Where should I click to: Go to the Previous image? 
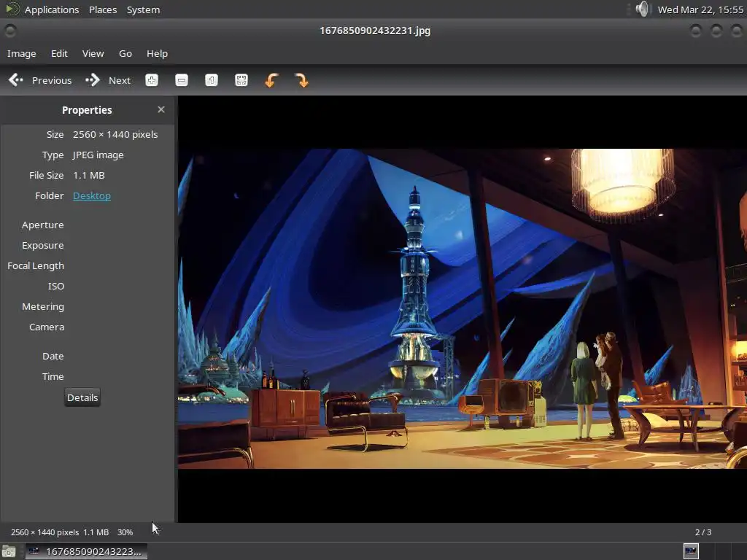(x=40, y=80)
